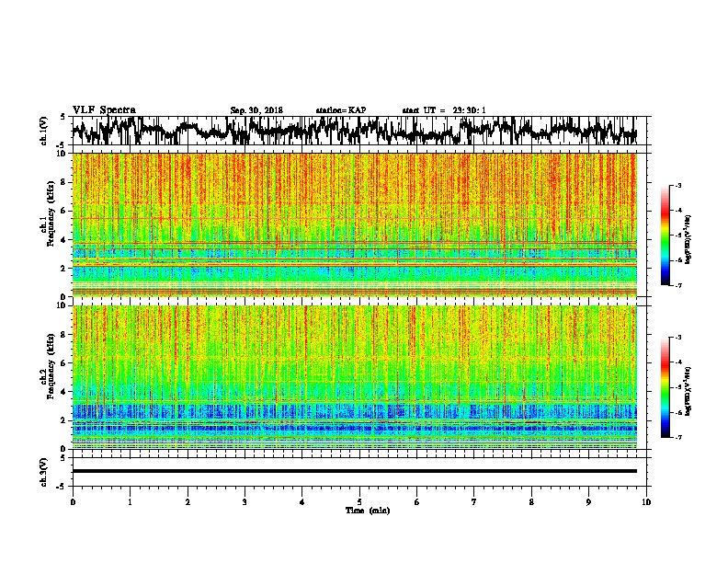This screenshot has width=728, height=563.
Task: Click the time axis tick label "6"
Action: coord(416,502)
